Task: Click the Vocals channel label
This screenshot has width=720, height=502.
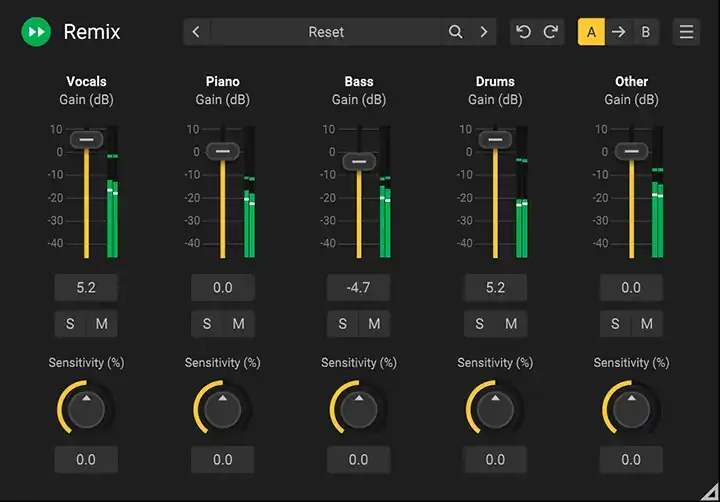Action: pos(86,81)
